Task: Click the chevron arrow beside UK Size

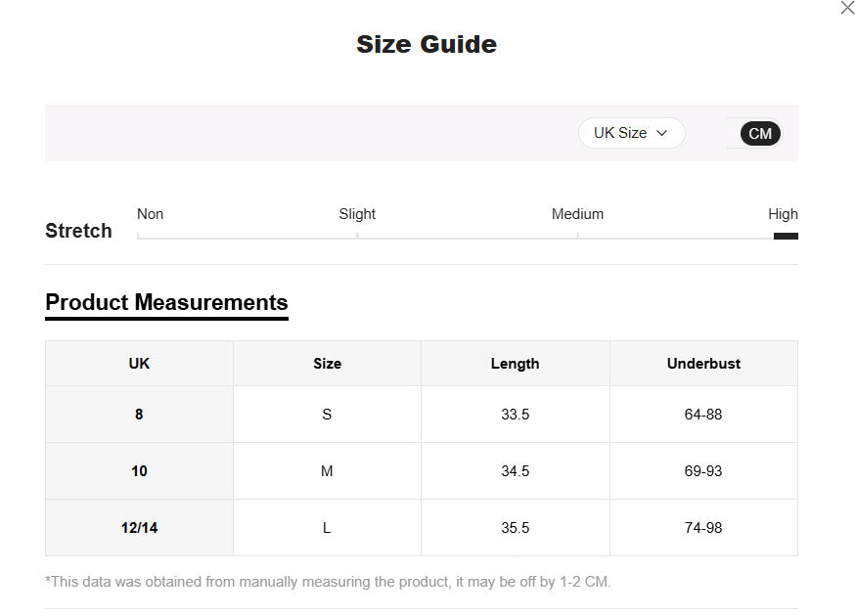Action: [662, 133]
